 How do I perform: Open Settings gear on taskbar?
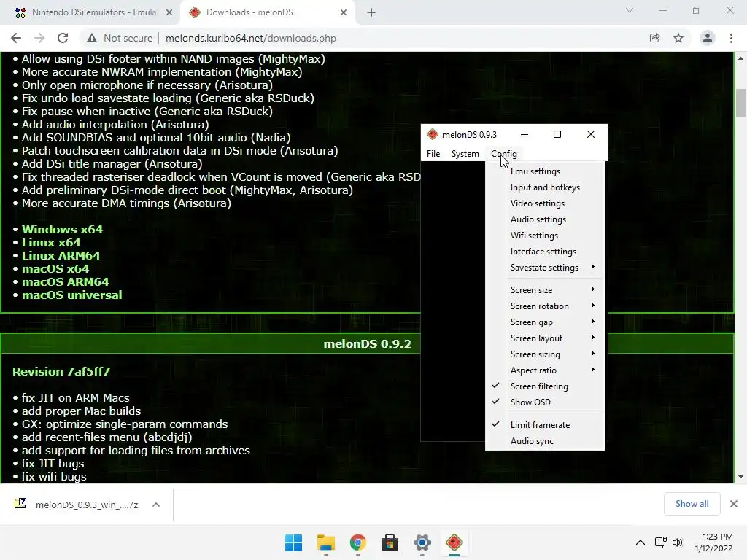click(422, 542)
